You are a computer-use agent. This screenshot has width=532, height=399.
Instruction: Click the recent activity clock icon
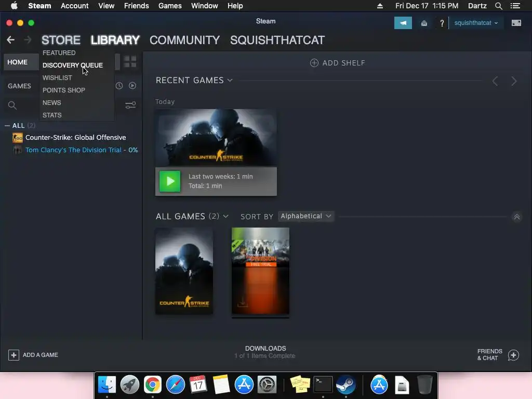pyautogui.click(x=119, y=86)
